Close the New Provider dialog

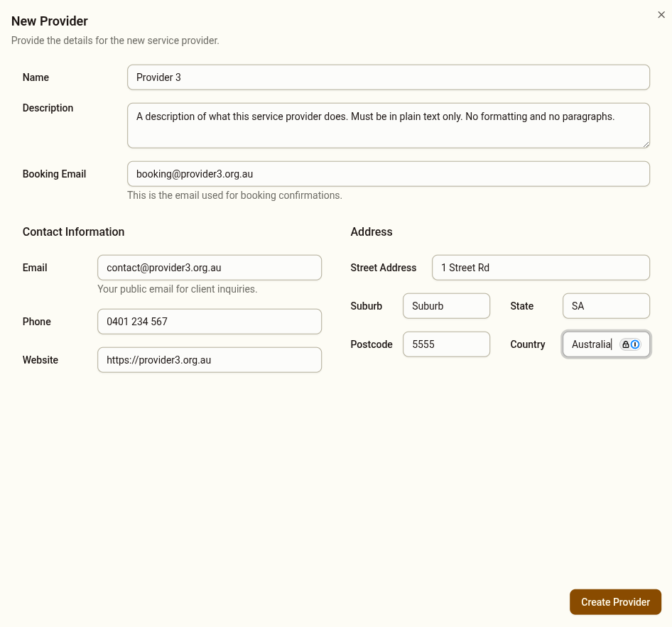(661, 14)
